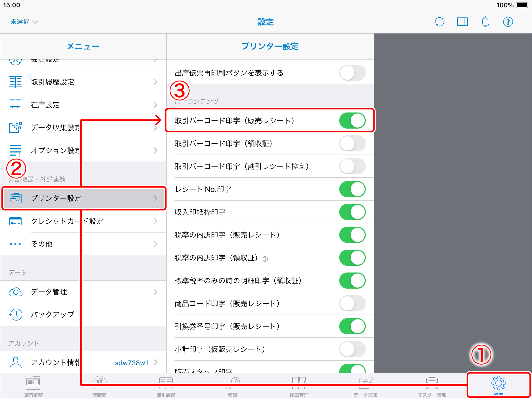Click the データ収集設定 icon
Image resolution: width=532 pixels, height=399 pixels.
point(16,128)
